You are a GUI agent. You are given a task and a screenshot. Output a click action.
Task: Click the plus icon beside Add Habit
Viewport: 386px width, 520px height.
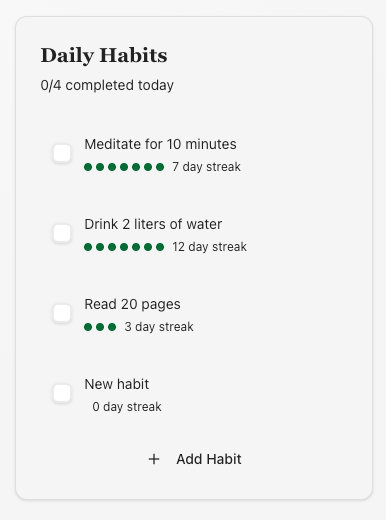154,459
